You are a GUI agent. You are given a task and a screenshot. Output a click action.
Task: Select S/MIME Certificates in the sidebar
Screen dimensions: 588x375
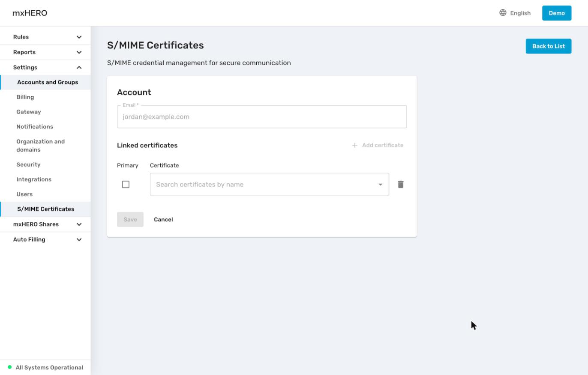pyautogui.click(x=45, y=209)
